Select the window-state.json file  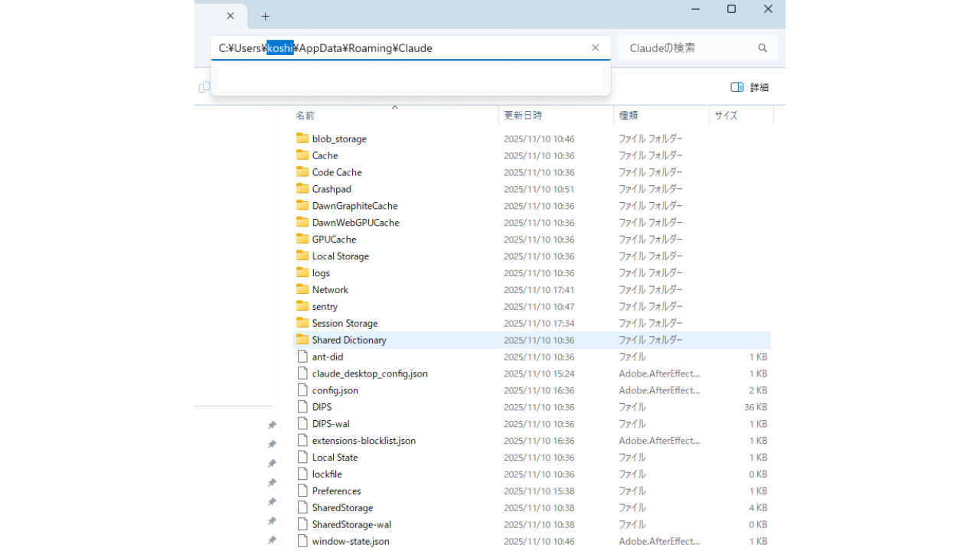click(350, 541)
